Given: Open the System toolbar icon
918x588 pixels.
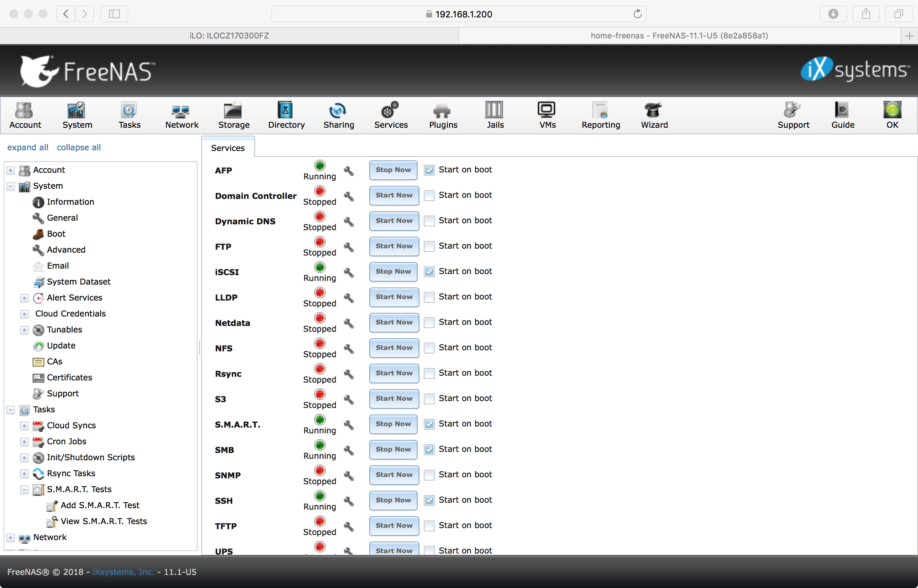Looking at the screenshot, I should point(77,115).
